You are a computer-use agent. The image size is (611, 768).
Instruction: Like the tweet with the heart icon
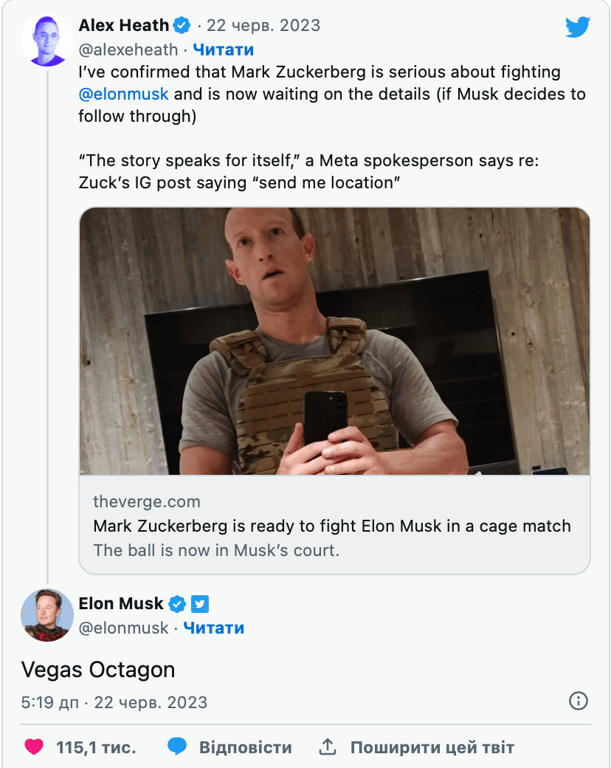34,747
